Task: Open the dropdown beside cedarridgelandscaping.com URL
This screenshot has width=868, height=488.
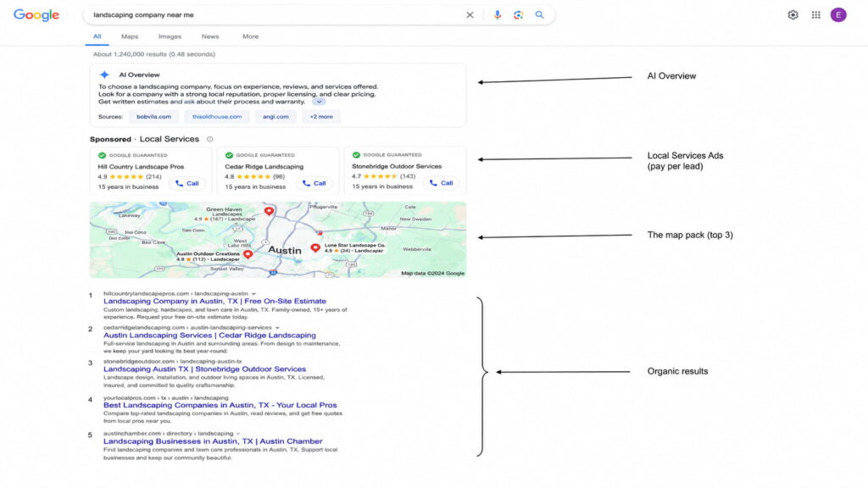Action: pyautogui.click(x=277, y=328)
